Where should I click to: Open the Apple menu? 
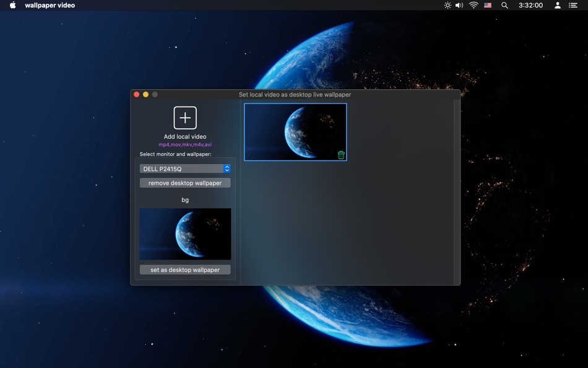13,5
